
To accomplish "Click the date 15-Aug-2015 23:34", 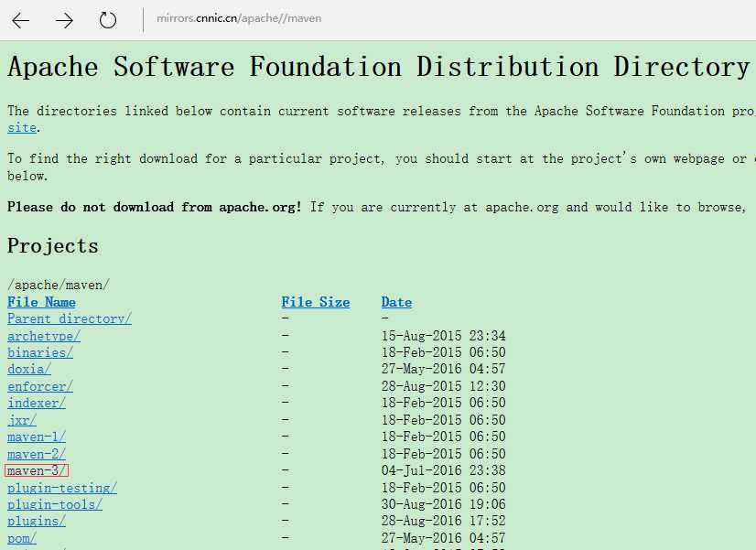I will (x=444, y=336).
